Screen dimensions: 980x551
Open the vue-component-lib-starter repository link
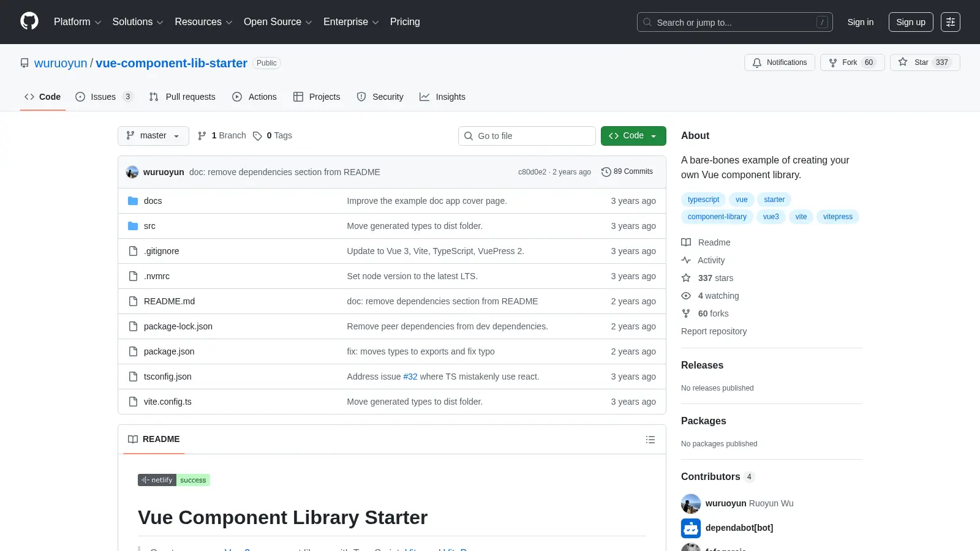[171, 63]
